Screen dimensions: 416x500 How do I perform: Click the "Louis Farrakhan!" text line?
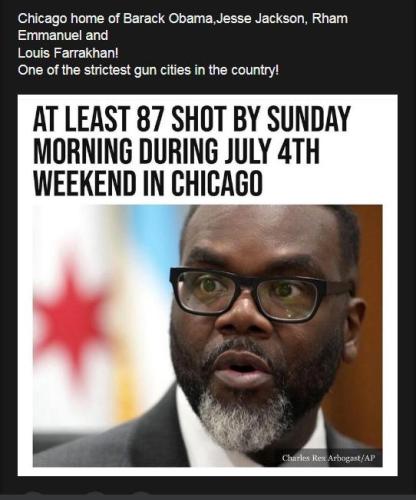pos(68,53)
